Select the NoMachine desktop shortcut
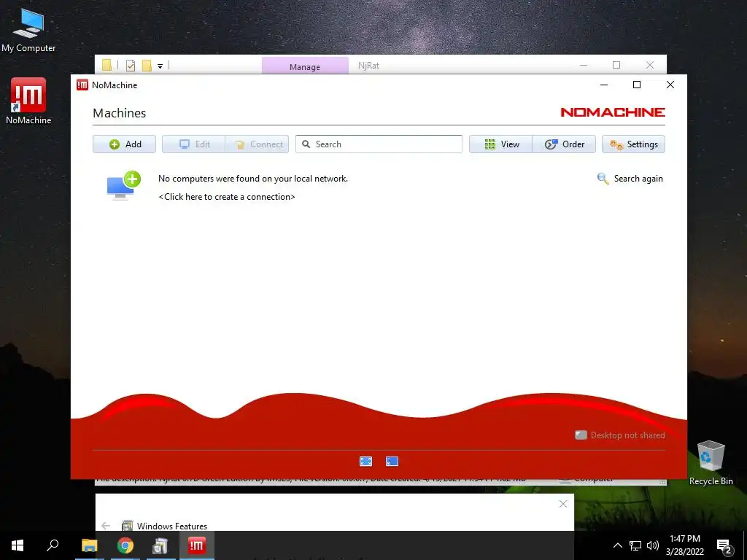 click(x=28, y=101)
